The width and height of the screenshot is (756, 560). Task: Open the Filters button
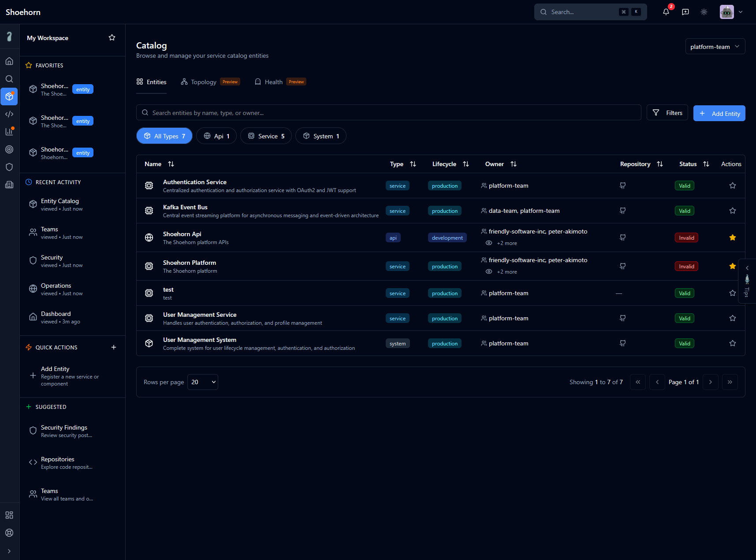coord(667,113)
